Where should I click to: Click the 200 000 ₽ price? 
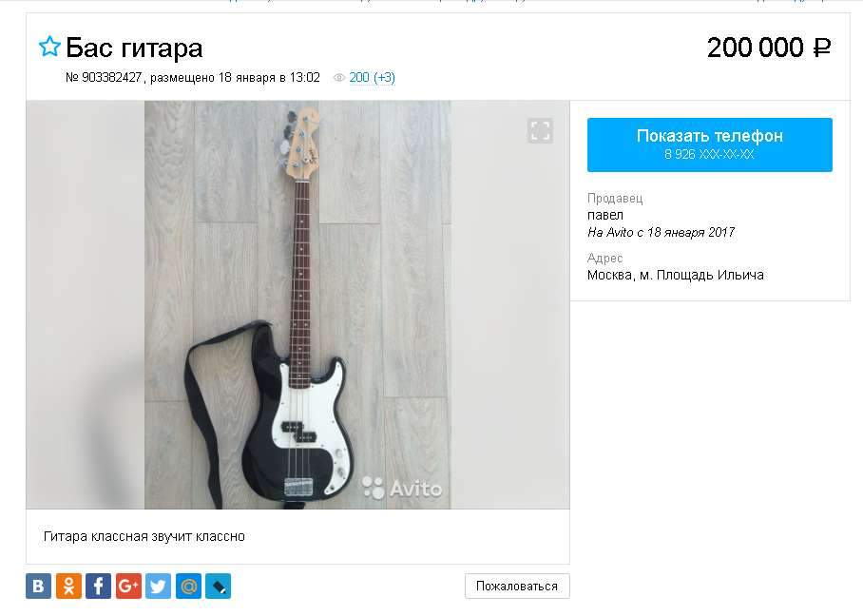pos(769,48)
